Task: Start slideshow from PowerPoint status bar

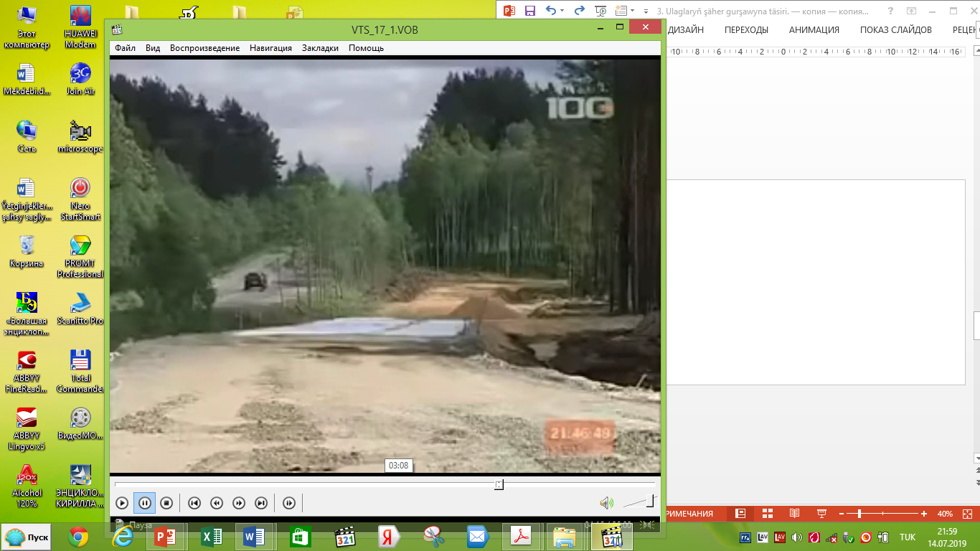Action: click(821, 514)
